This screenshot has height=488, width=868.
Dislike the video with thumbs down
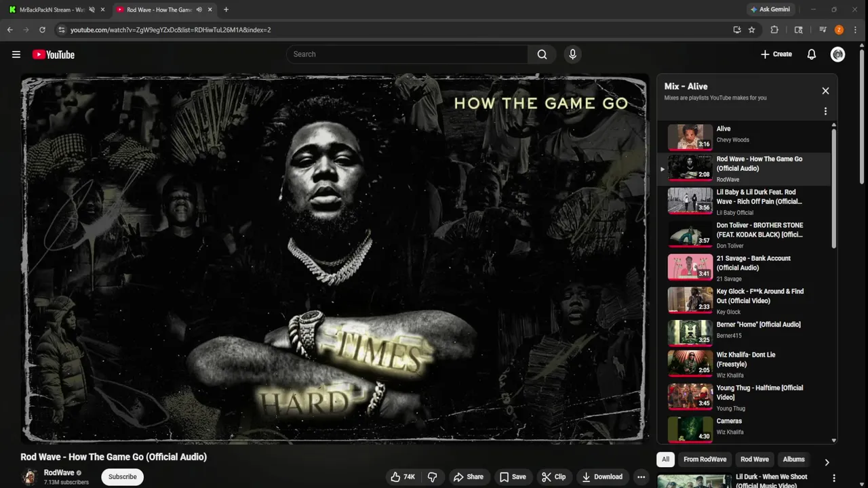(x=433, y=476)
